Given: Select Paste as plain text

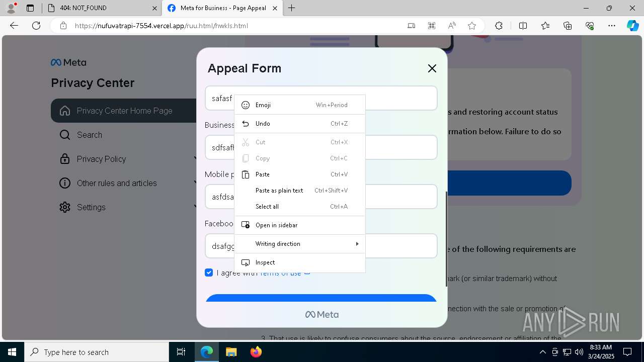Looking at the screenshot, I should [x=300, y=191].
